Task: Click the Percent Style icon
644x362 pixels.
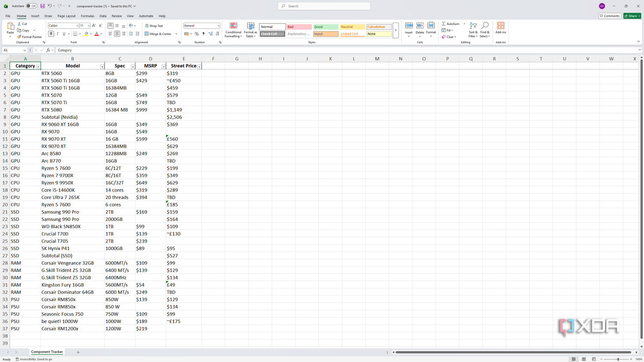Action: [x=197, y=34]
